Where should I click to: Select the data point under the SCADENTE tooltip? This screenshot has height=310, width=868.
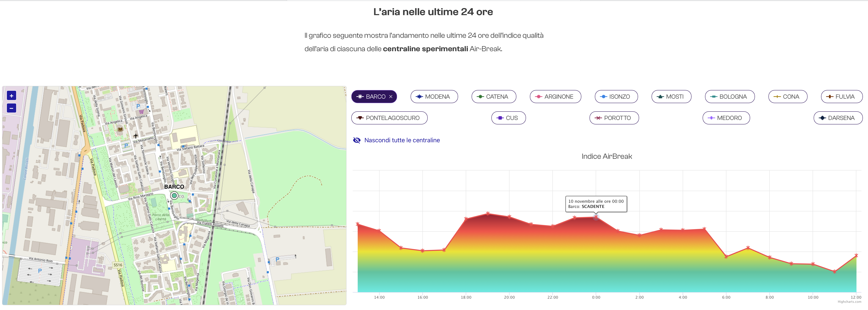pyautogui.click(x=596, y=217)
